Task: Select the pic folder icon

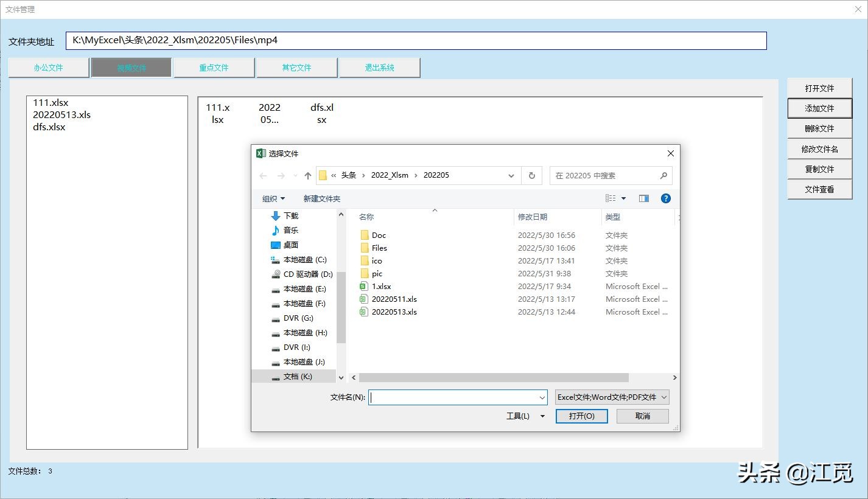Action: (364, 273)
